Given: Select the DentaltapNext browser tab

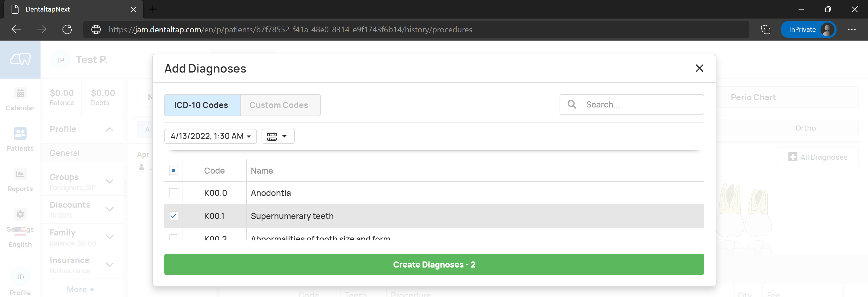Looking at the screenshot, I should (73, 9).
